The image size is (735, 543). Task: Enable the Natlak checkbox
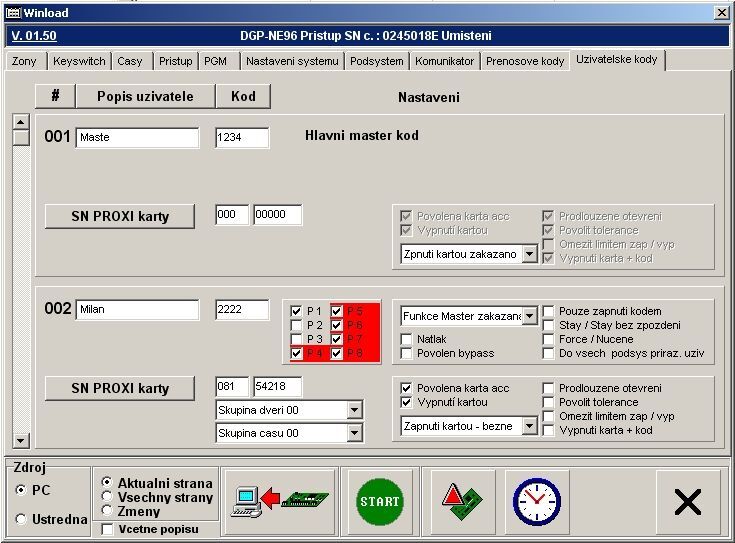[x=407, y=339]
